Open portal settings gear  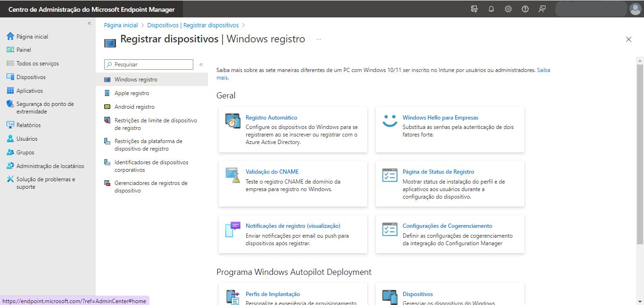coord(508,9)
